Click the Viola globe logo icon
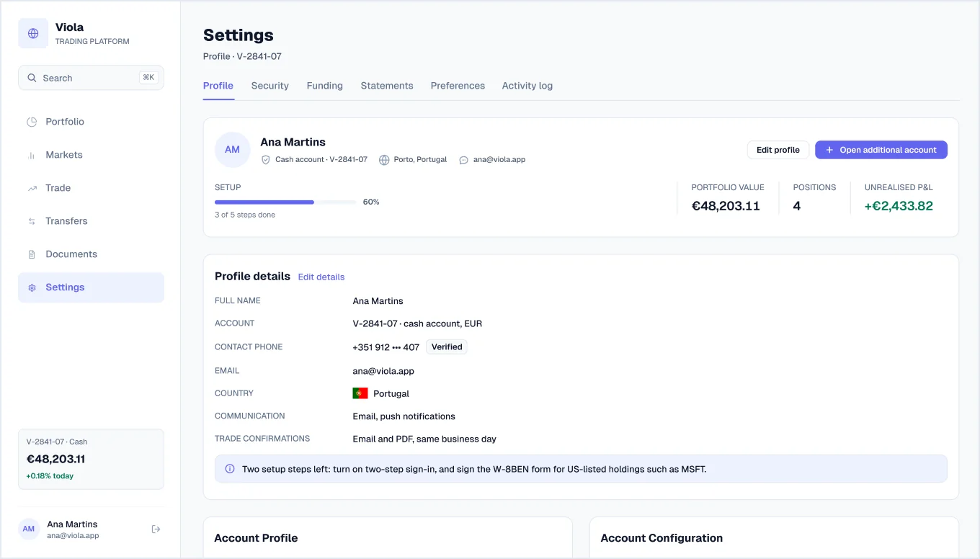Screen dimensions: 980x559 tap(33, 33)
